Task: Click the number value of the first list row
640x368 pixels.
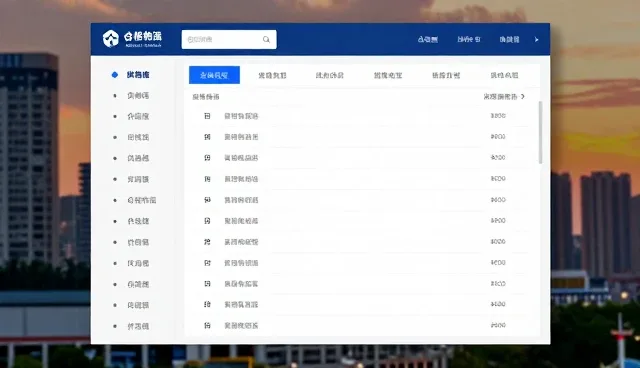Action: coord(498,116)
